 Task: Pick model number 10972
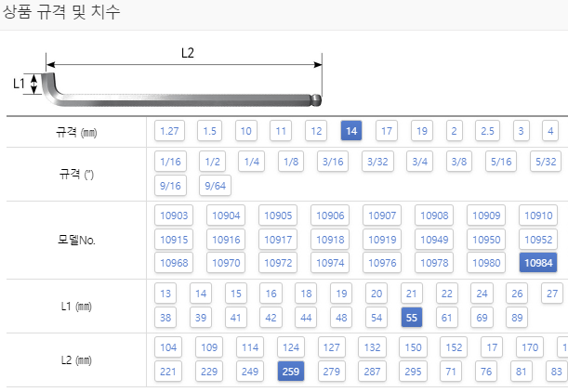click(x=278, y=263)
